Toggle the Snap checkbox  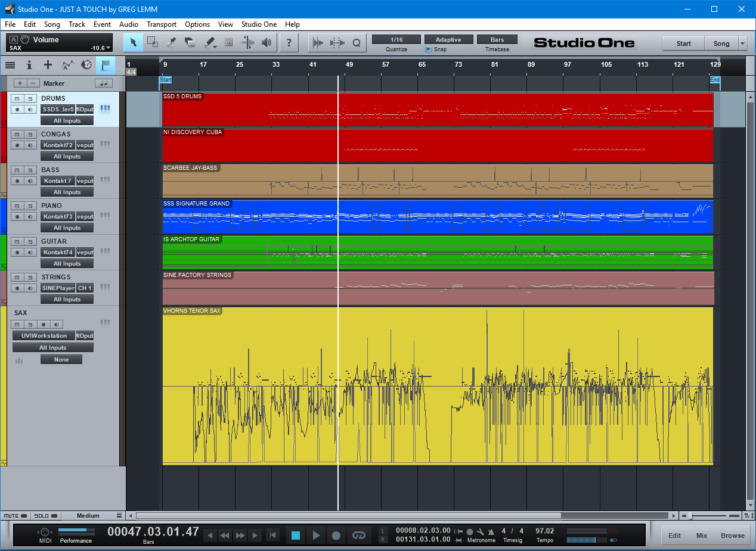click(428, 49)
